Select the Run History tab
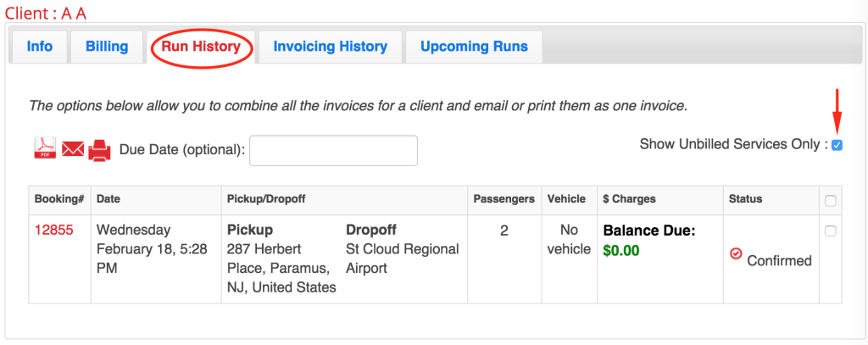 pyautogui.click(x=201, y=47)
